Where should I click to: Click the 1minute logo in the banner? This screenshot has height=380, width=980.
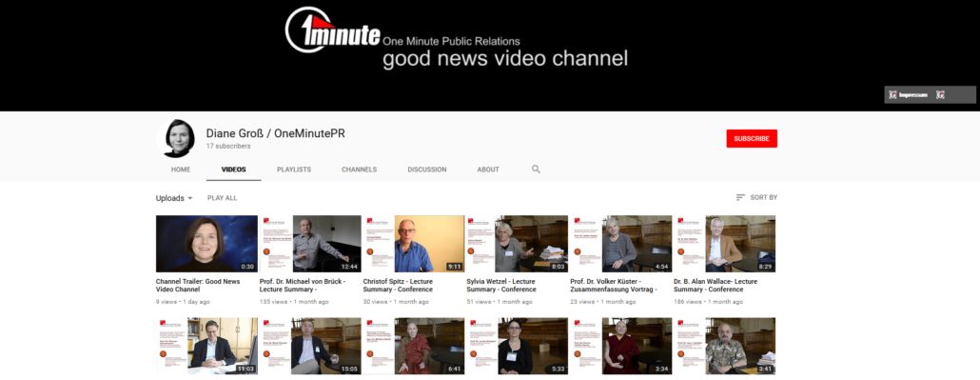[x=332, y=30]
